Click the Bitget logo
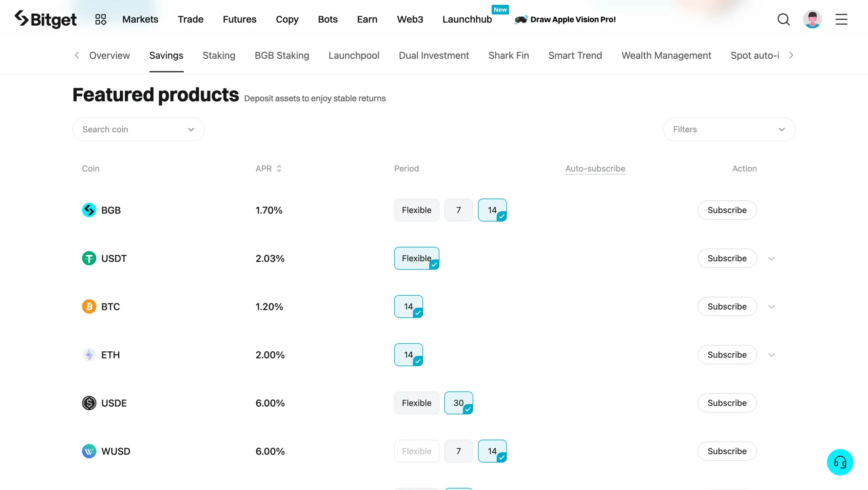 click(45, 19)
